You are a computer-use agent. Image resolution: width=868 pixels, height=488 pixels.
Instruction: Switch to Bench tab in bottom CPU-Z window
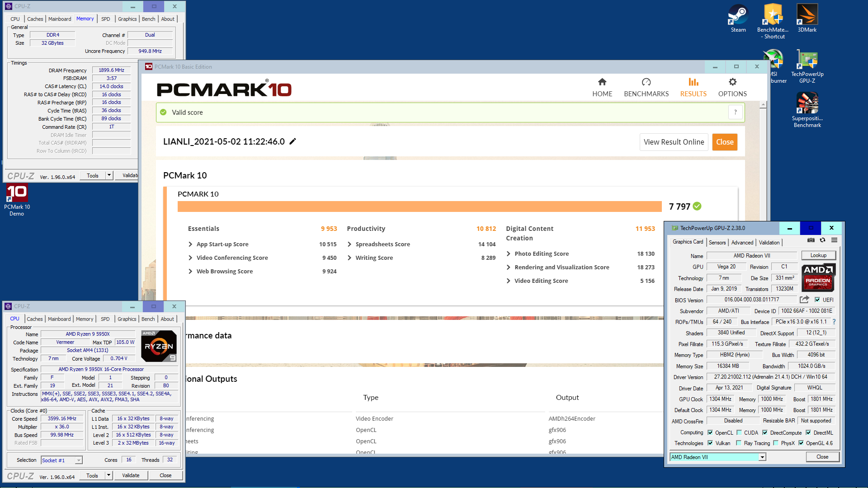point(148,319)
